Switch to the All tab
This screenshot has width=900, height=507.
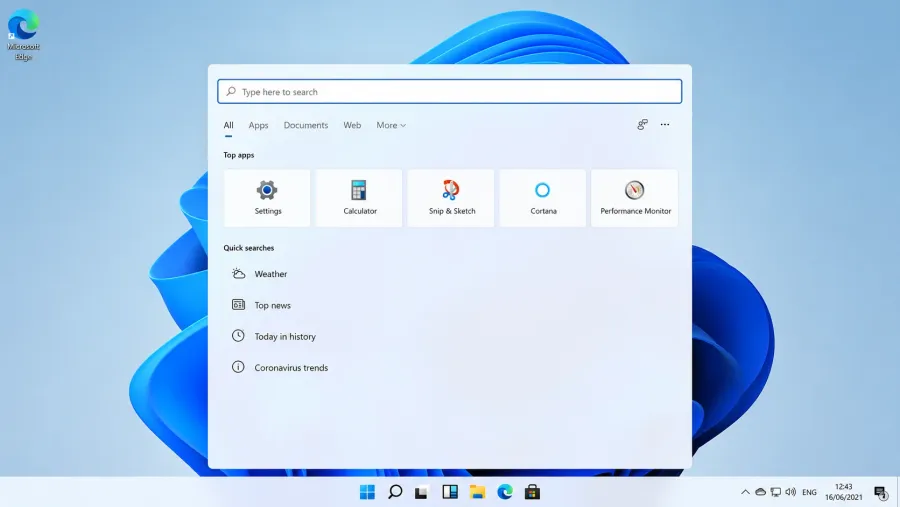pos(228,125)
